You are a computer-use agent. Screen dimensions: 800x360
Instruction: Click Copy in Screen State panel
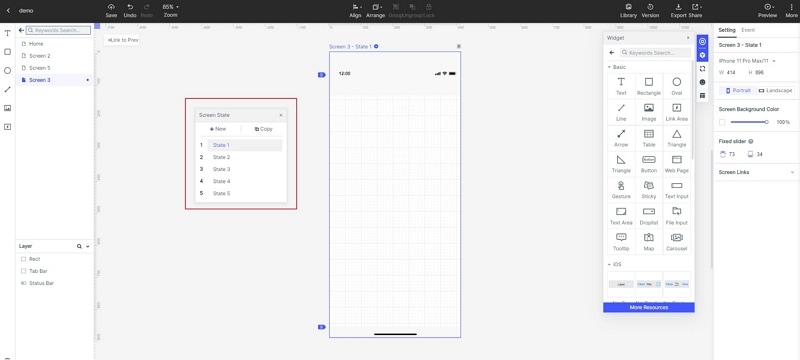tap(264, 129)
